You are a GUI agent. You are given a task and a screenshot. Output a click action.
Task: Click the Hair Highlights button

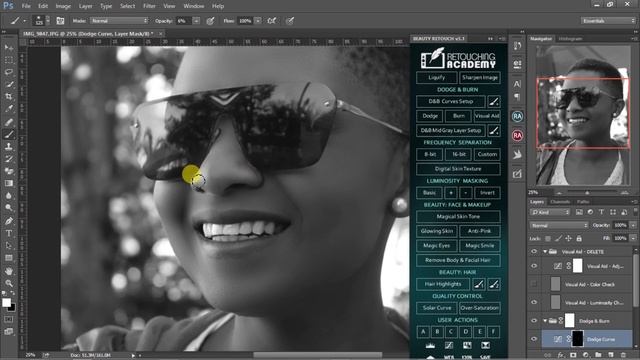(443, 284)
